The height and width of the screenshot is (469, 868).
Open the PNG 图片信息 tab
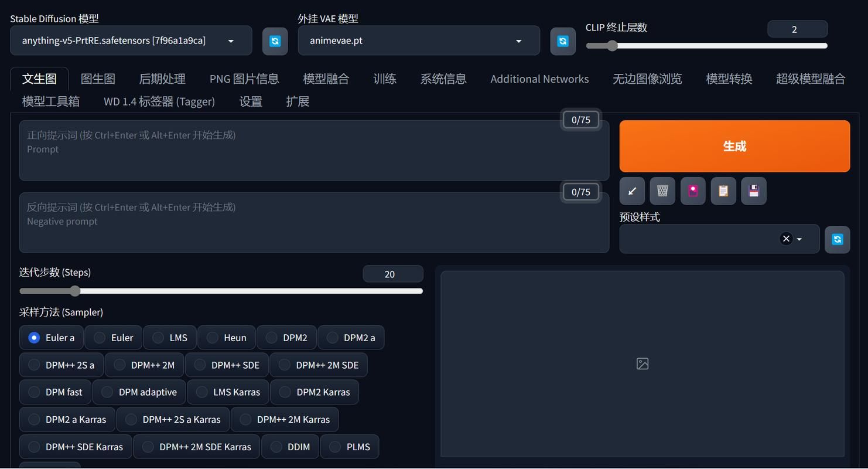click(244, 79)
